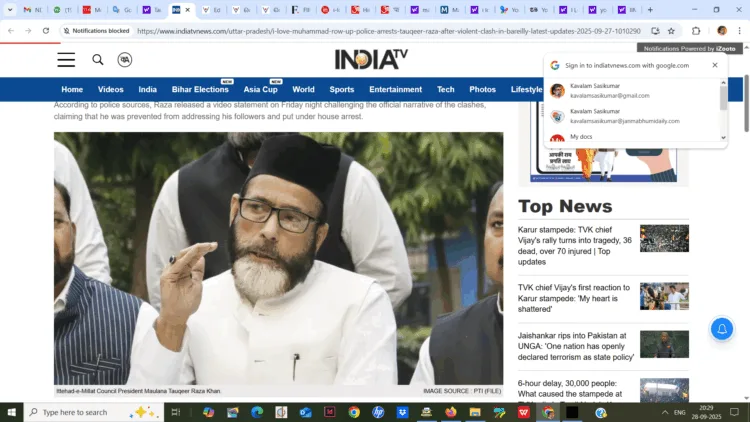The width and height of the screenshot is (750, 422).
Task: Close the Google sign-in popup
Action: [x=715, y=65]
